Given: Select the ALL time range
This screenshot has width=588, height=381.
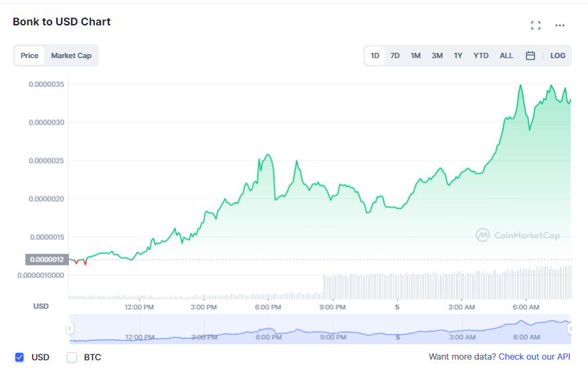Looking at the screenshot, I should 506,55.
